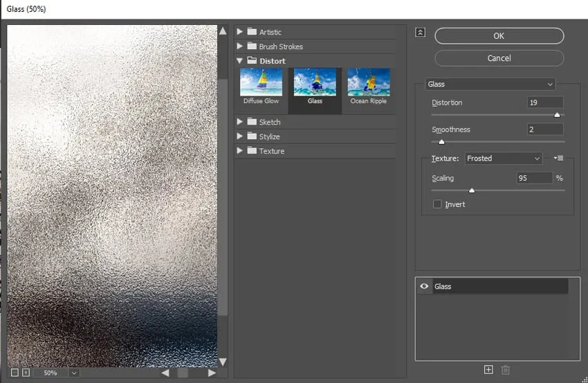The width and height of the screenshot is (588, 383).
Task: Hide the Glass effect layer eye
Action: (424, 286)
